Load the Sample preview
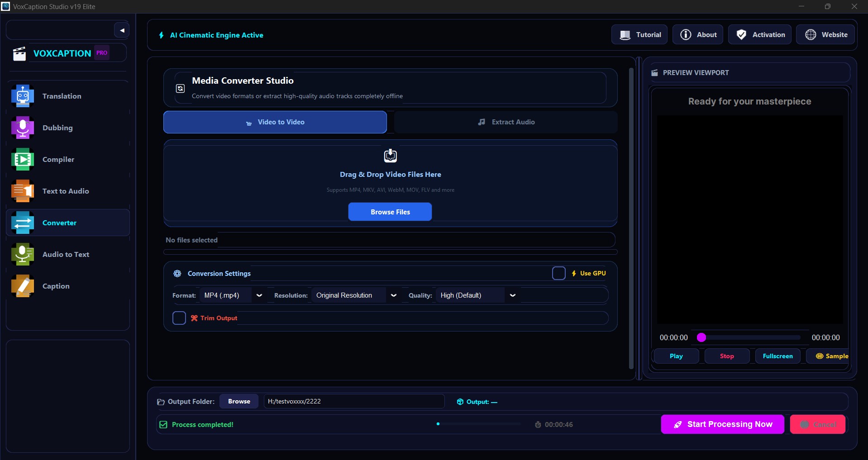The width and height of the screenshot is (868, 460). pyautogui.click(x=828, y=356)
